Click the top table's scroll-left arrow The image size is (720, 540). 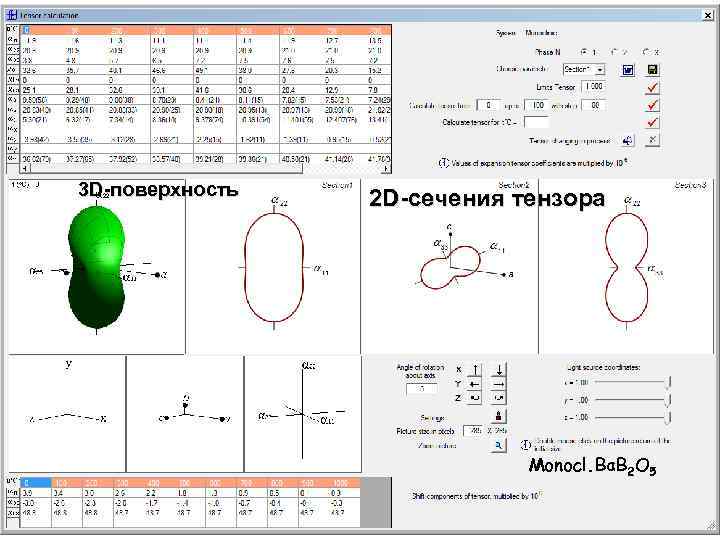pyautogui.click(x=25, y=169)
